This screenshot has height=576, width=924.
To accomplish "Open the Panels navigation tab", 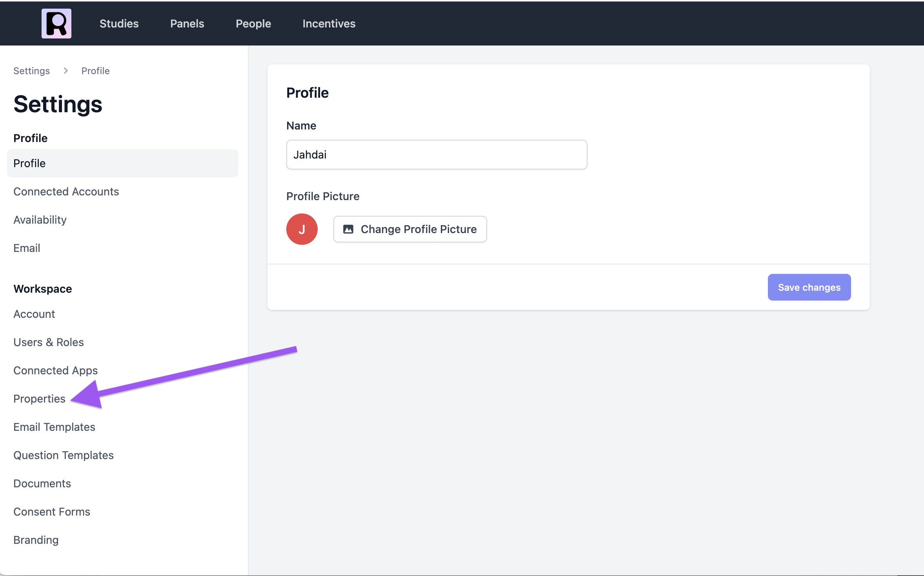I will [x=187, y=24].
